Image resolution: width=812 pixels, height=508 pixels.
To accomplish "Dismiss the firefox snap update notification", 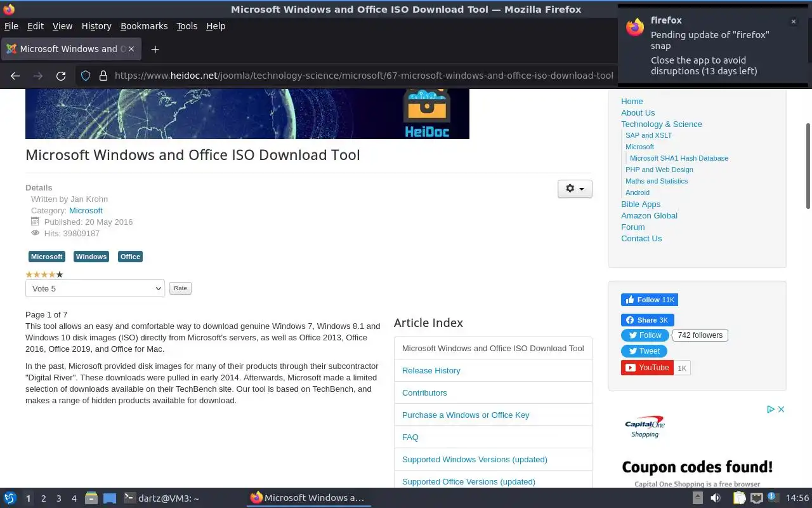I will pyautogui.click(x=793, y=22).
